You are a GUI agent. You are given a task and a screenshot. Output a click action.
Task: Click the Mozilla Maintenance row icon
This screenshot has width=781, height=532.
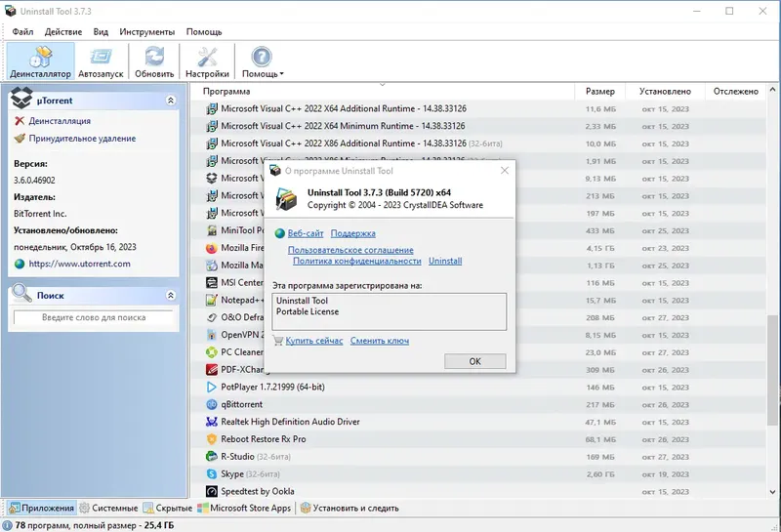[x=212, y=266]
